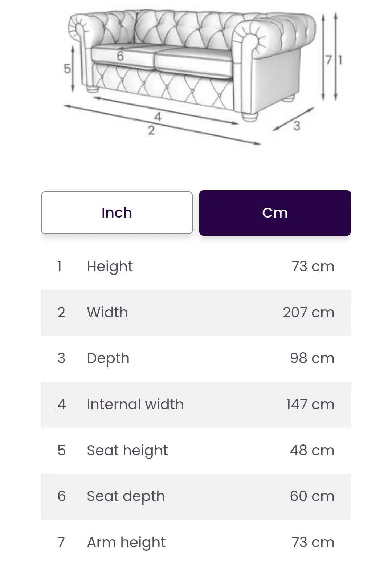Select the Width row
Image resolution: width=392 pixels, height=577 pixels.
pos(196,312)
